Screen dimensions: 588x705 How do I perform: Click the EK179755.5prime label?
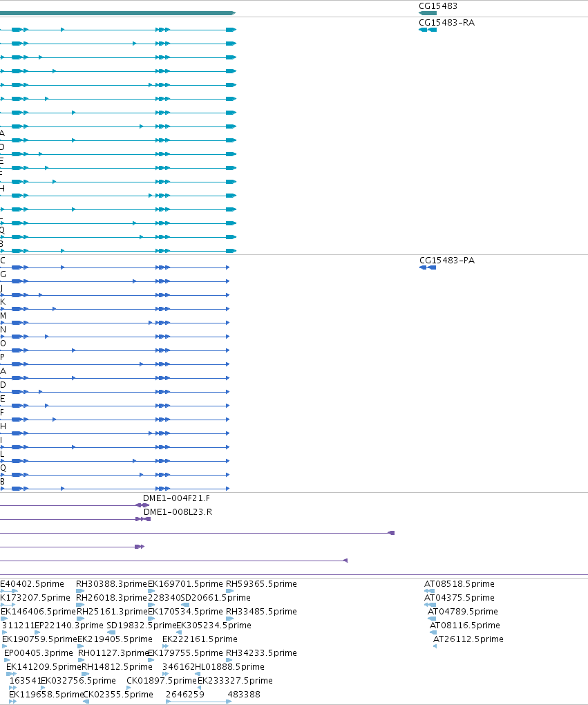click(185, 653)
